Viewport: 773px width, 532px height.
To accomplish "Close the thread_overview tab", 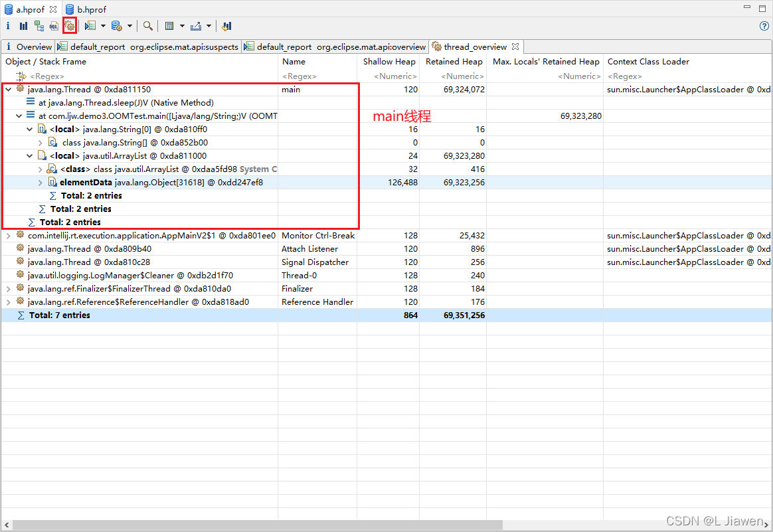I will (515, 46).
